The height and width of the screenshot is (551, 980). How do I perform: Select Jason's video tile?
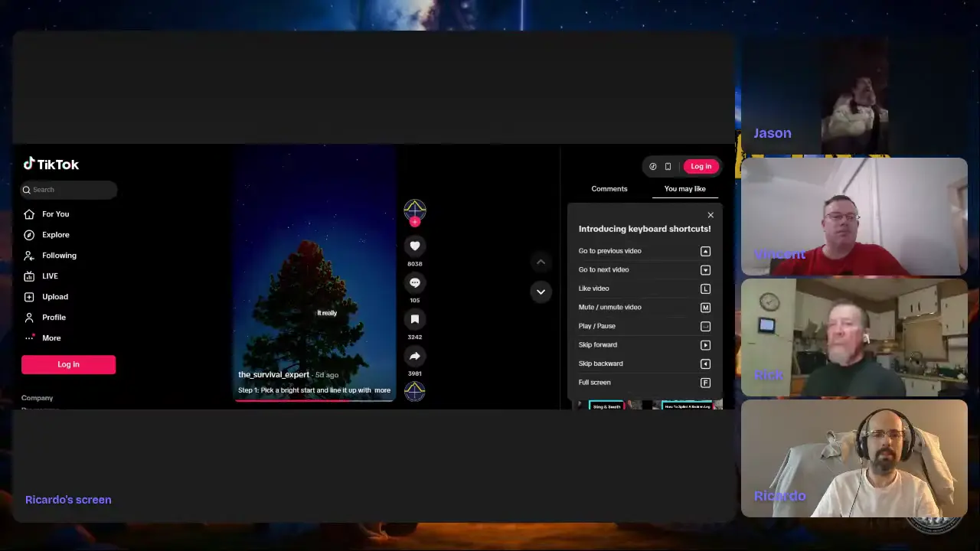pos(853,96)
